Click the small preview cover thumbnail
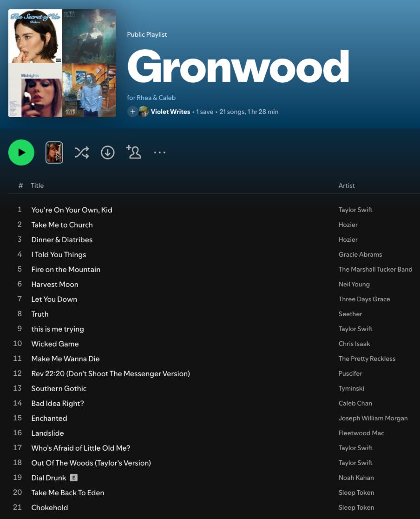420x519 pixels. click(54, 153)
